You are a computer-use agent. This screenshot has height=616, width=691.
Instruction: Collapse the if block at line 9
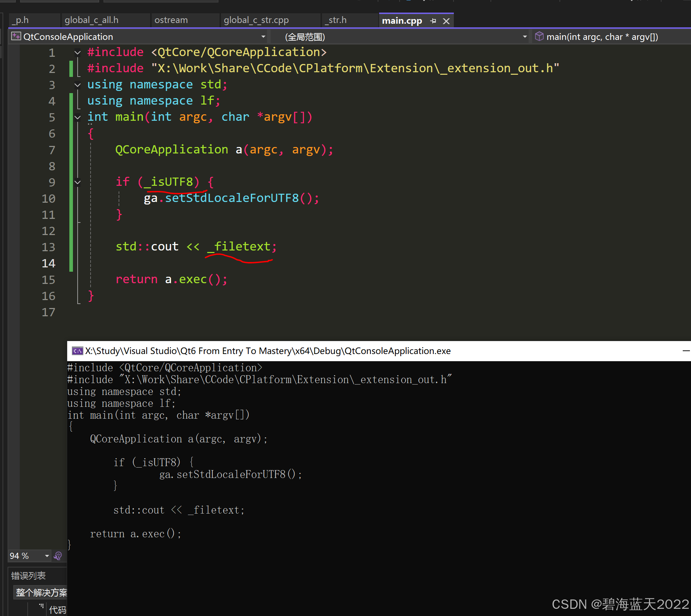77,182
